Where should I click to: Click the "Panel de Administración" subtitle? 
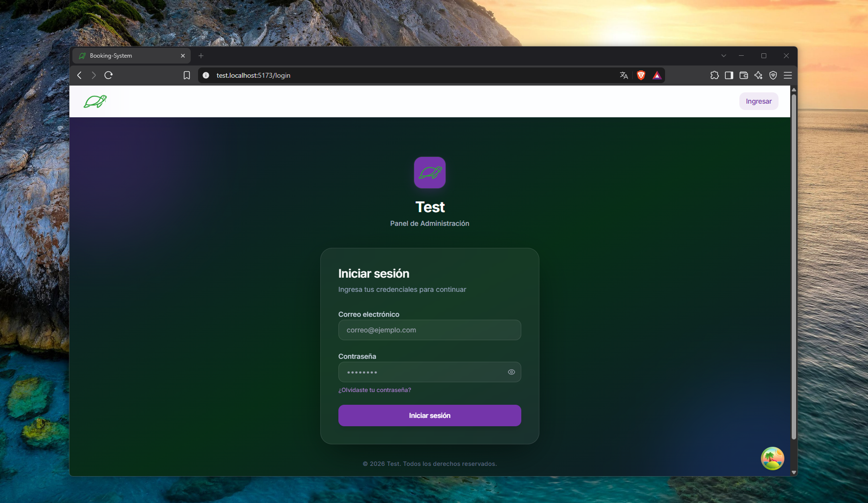click(x=430, y=223)
